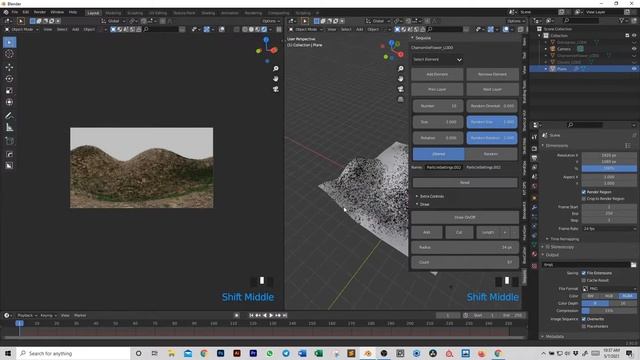Click zoom magnifier in left viewport
Image resolution: width=640 pixels, height=360 pixels.
(276, 69)
